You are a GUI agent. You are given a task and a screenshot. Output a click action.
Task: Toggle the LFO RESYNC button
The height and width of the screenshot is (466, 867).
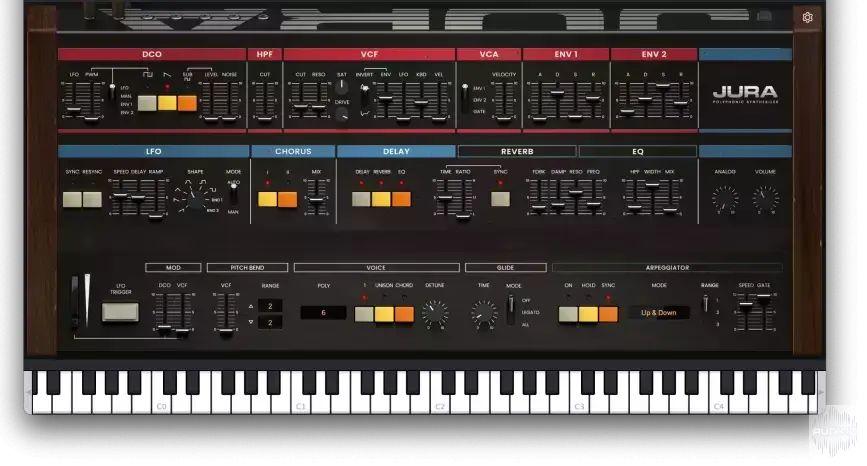[x=92, y=200]
